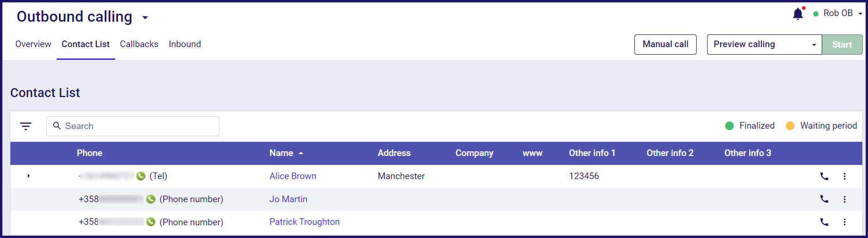Open the Outbound calling title dropdown

click(145, 18)
